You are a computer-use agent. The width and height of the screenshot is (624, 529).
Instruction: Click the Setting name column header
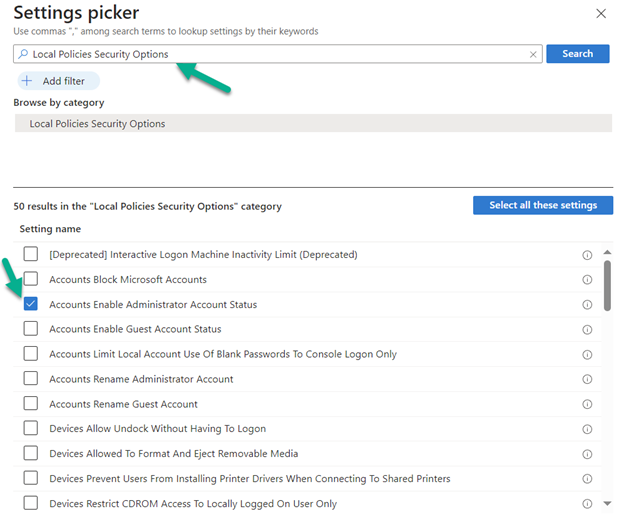50,229
